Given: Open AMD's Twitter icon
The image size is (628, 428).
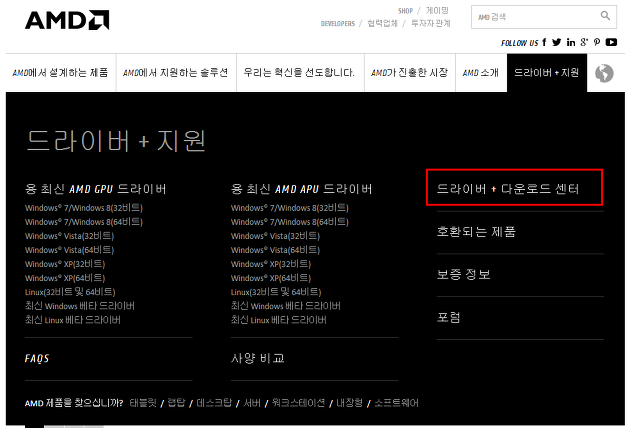Looking at the screenshot, I should (x=556, y=42).
